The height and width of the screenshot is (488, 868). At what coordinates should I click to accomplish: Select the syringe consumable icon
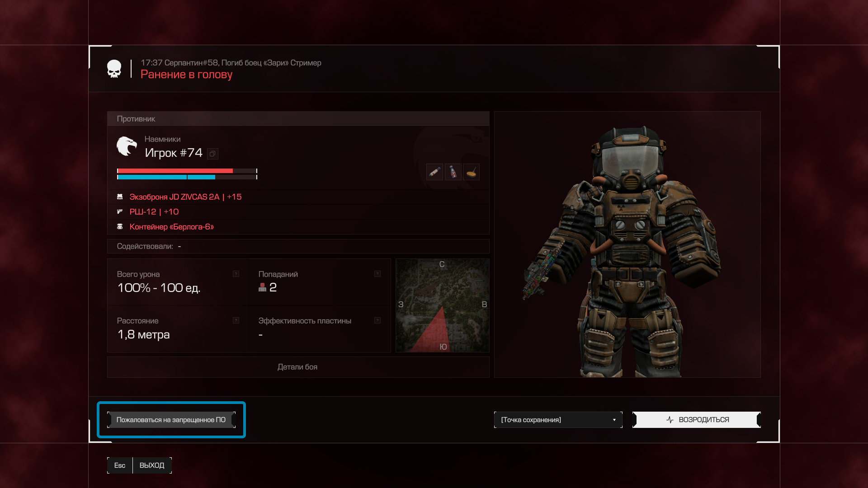pyautogui.click(x=434, y=172)
